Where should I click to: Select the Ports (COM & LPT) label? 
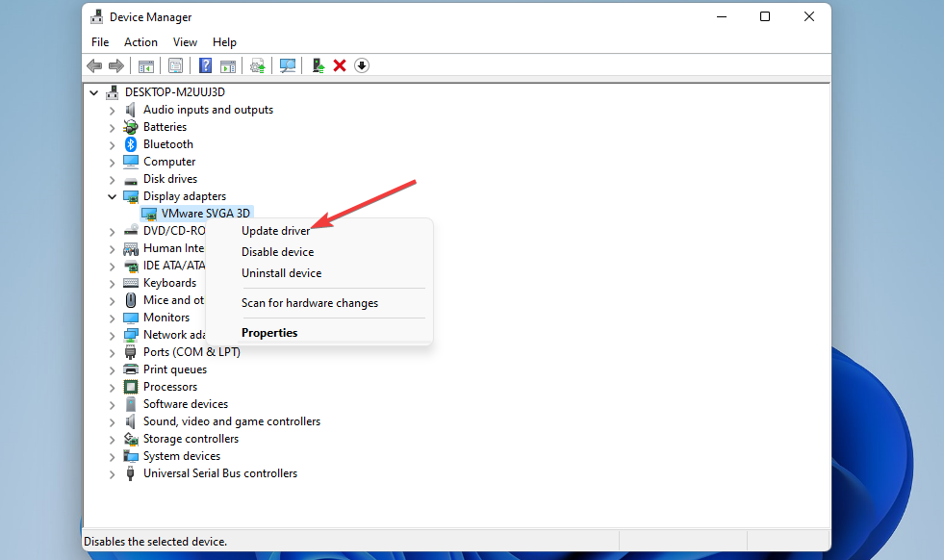pyautogui.click(x=191, y=352)
